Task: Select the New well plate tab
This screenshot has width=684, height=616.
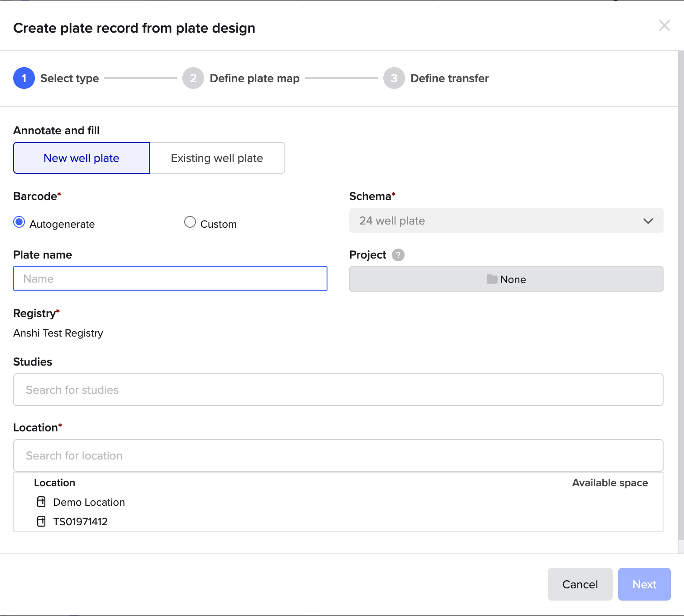Action: point(81,158)
